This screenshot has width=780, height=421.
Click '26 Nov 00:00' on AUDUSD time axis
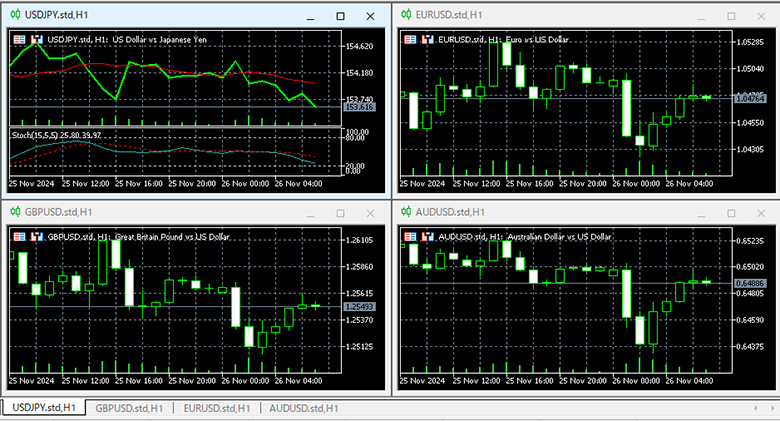(636, 381)
